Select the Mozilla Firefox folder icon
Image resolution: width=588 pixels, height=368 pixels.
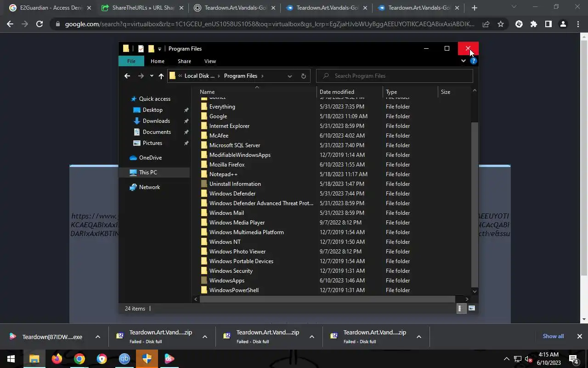click(204, 165)
